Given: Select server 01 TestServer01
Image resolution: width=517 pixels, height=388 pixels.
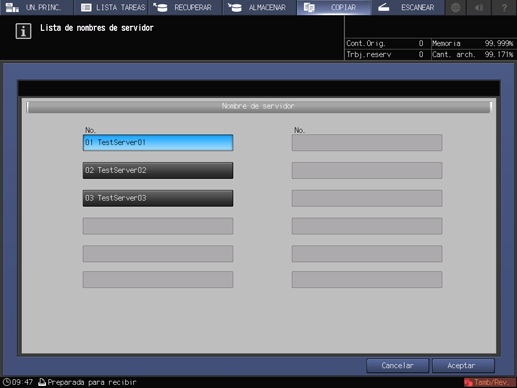Looking at the screenshot, I should pos(158,143).
